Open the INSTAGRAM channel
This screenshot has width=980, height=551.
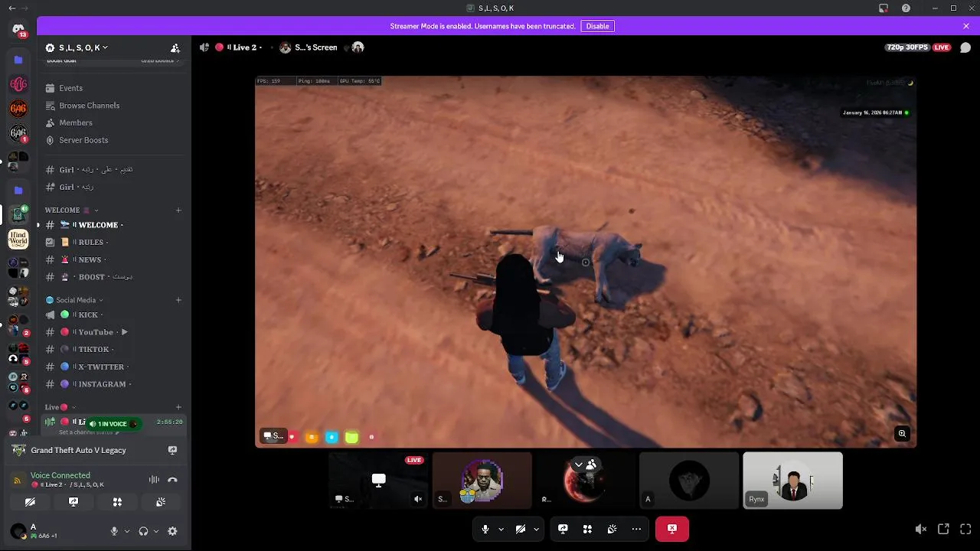(113, 384)
